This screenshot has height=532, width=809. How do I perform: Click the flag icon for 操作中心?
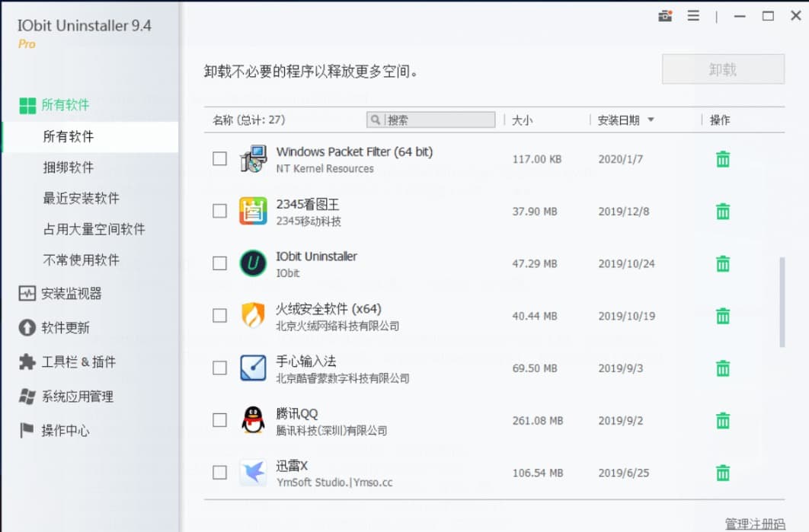coord(27,430)
